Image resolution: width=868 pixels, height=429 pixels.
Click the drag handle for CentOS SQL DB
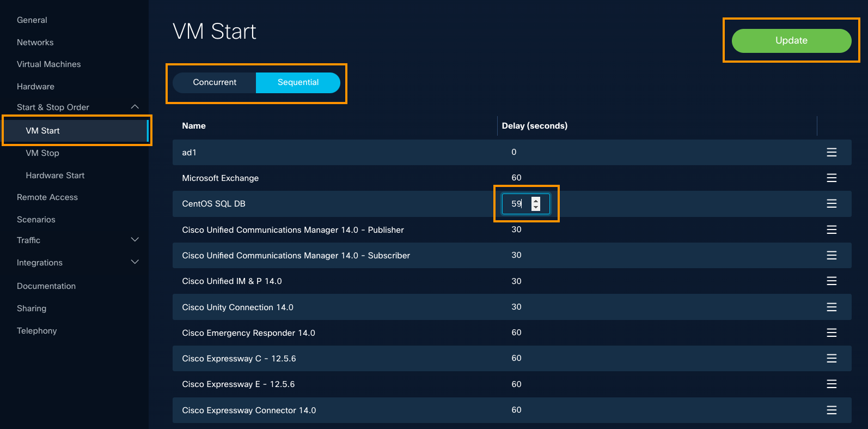tap(832, 203)
